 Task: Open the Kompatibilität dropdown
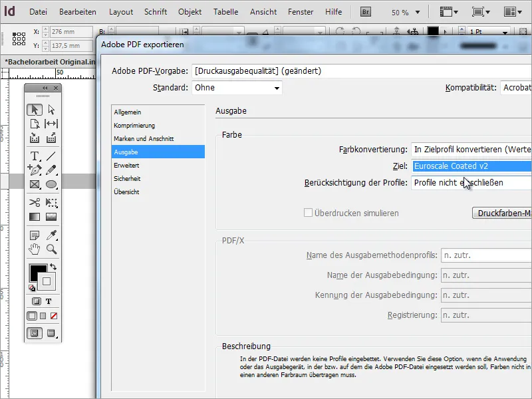point(516,88)
